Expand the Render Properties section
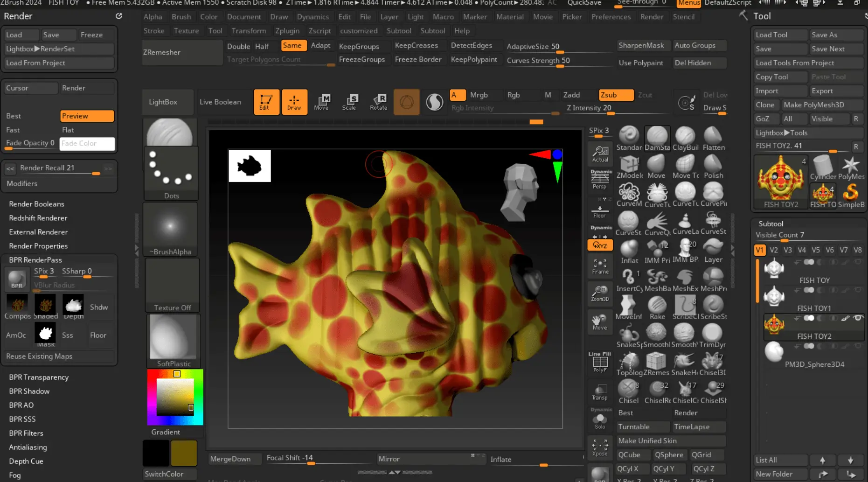 (x=38, y=246)
